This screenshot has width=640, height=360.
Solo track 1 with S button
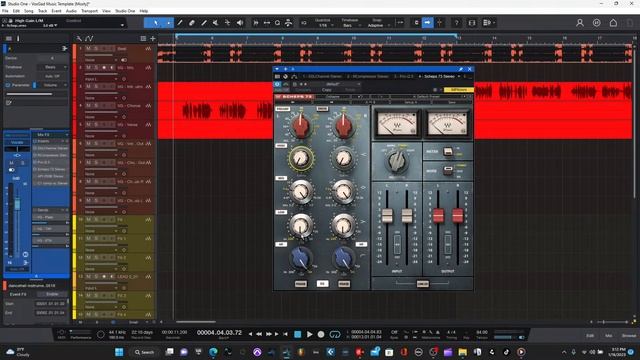96,49
